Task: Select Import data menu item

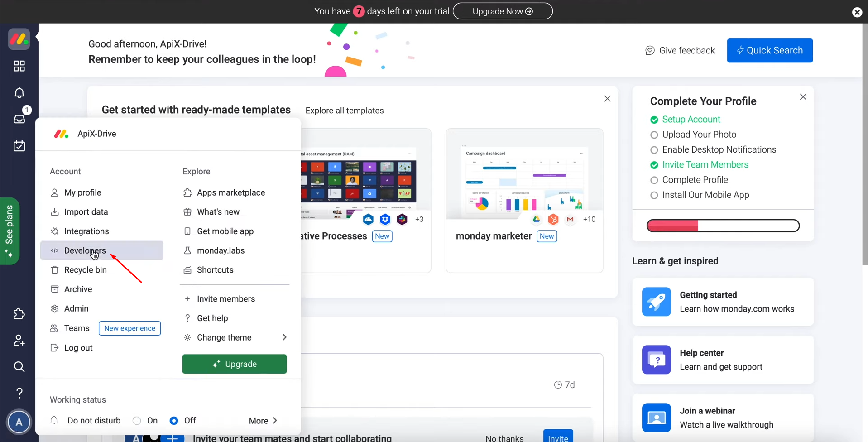Action: click(x=101, y=212)
